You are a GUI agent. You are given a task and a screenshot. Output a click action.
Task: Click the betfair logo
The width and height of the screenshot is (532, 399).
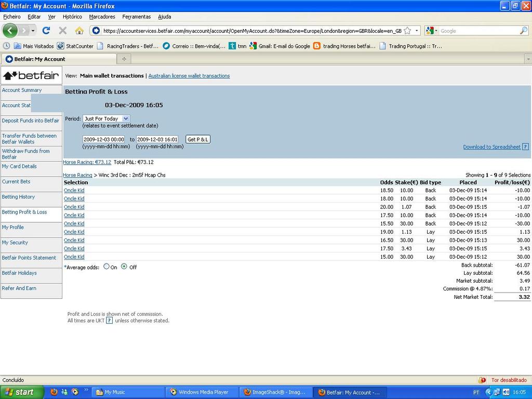pos(31,75)
